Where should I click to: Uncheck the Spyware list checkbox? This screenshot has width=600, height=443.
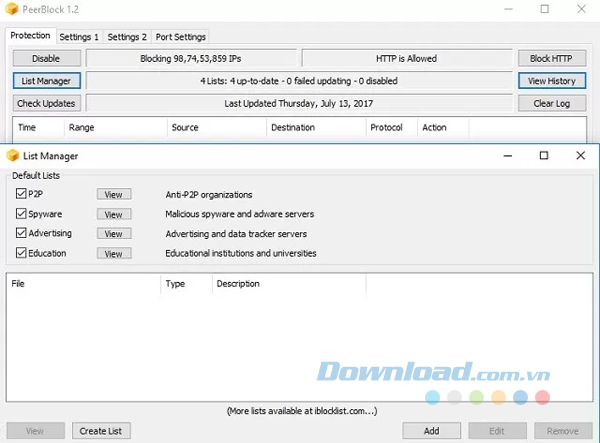pos(21,214)
